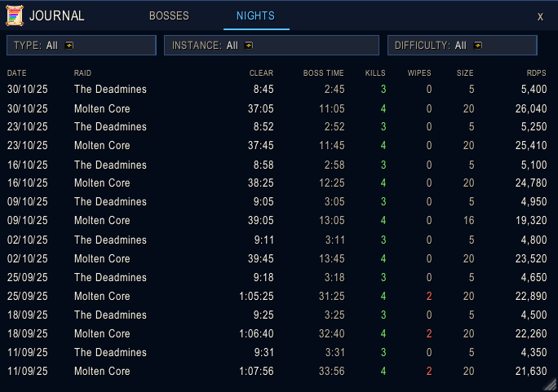Click the RDPS value 26,040
The image size is (558, 392).
point(531,108)
